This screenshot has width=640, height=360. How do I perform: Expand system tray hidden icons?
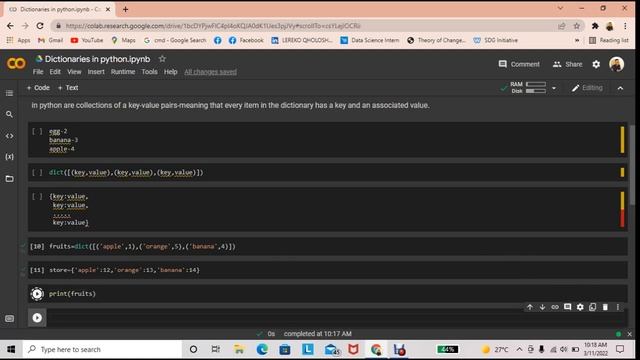click(x=519, y=349)
